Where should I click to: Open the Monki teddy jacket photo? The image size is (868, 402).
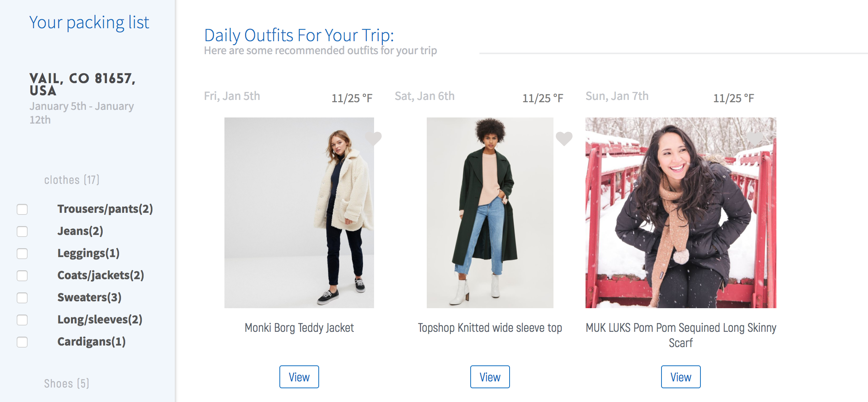pos(299,212)
